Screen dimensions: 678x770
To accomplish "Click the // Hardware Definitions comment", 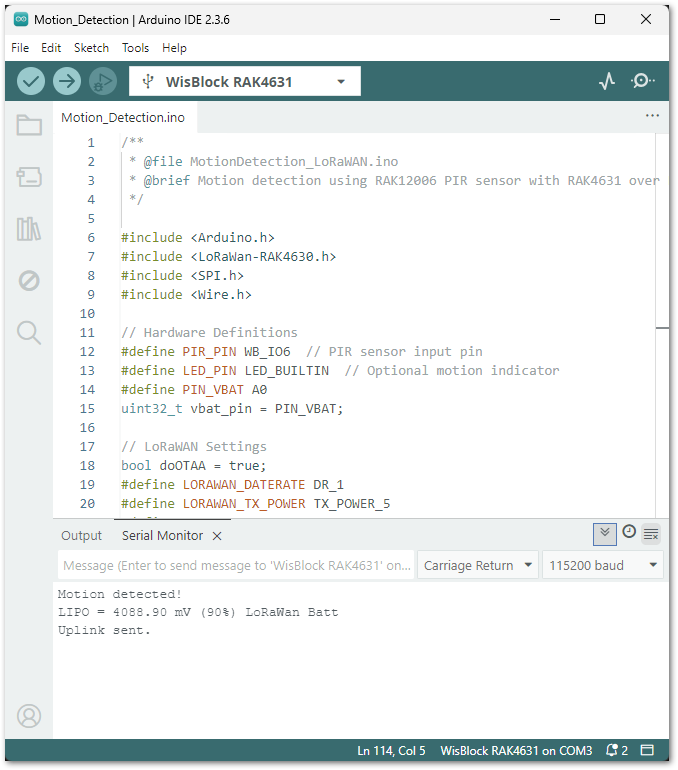I will coord(209,332).
